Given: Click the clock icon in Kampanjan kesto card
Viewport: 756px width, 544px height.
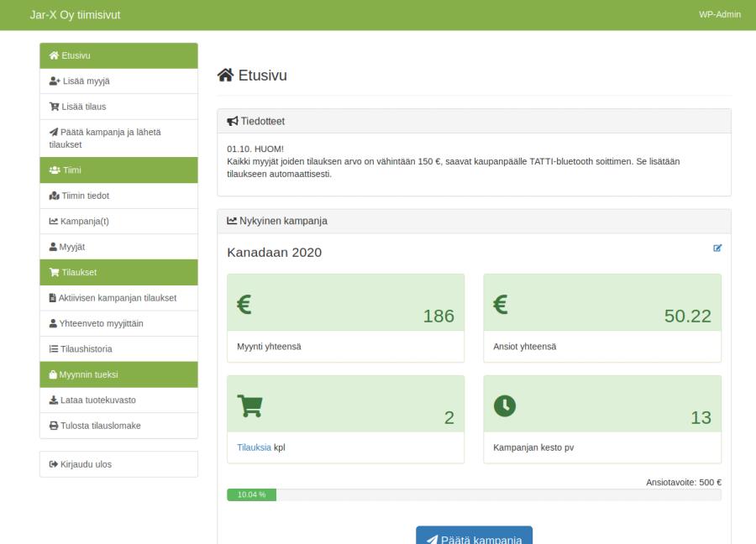Looking at the screenshot, I should [x=505, y=405].
